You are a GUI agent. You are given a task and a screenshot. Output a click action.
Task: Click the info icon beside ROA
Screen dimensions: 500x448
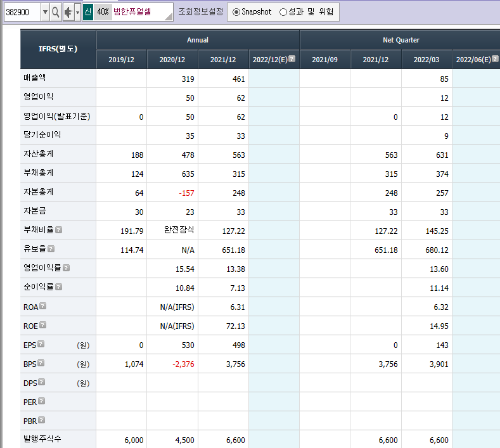click(43, 306)
